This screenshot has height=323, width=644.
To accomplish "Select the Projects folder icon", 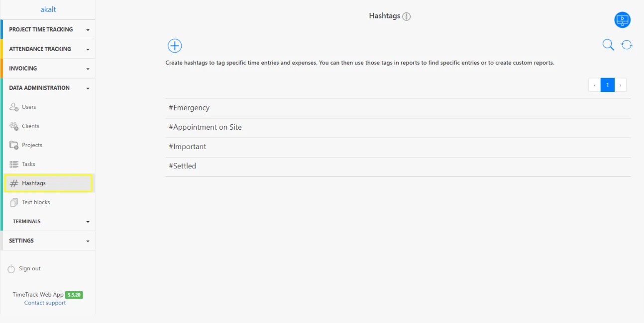I will click(x=14, y=145).
